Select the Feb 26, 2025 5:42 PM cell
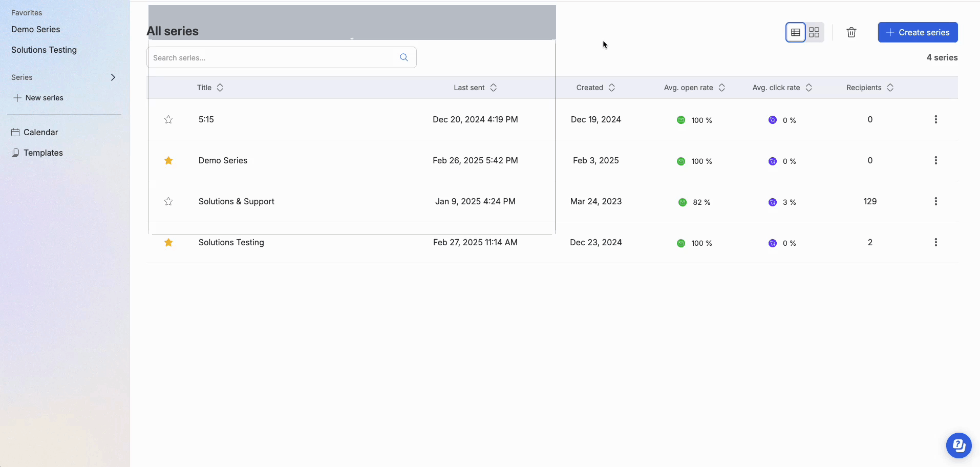Image resolution: width=980 pixels, height=467 pixels. [475, 160]
